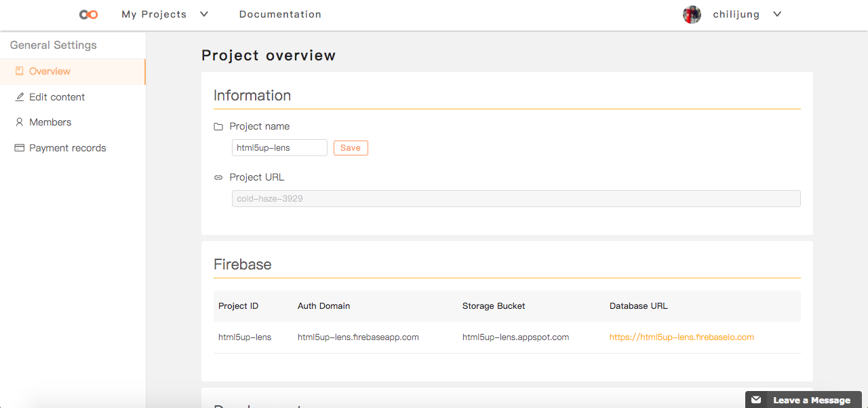
Task: Click the link icon beside Project URL
Action: pos(218,178)
